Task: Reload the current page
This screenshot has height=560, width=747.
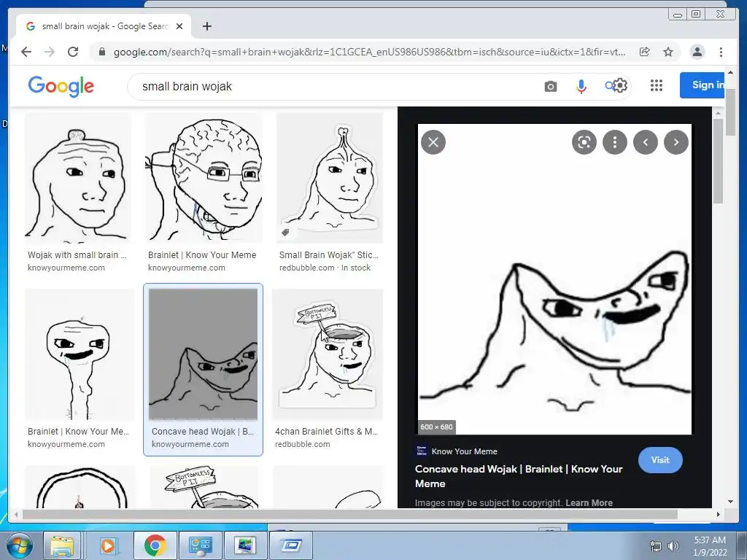Action: coord(73,52)
